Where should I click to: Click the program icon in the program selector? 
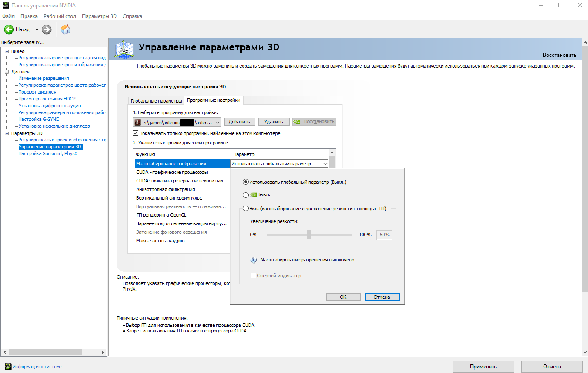pos(137,122)
